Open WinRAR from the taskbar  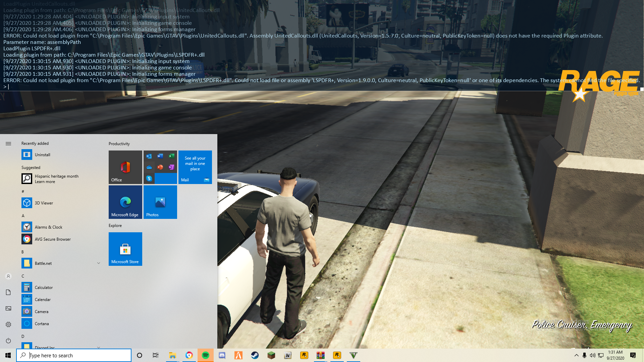[321, 355]
